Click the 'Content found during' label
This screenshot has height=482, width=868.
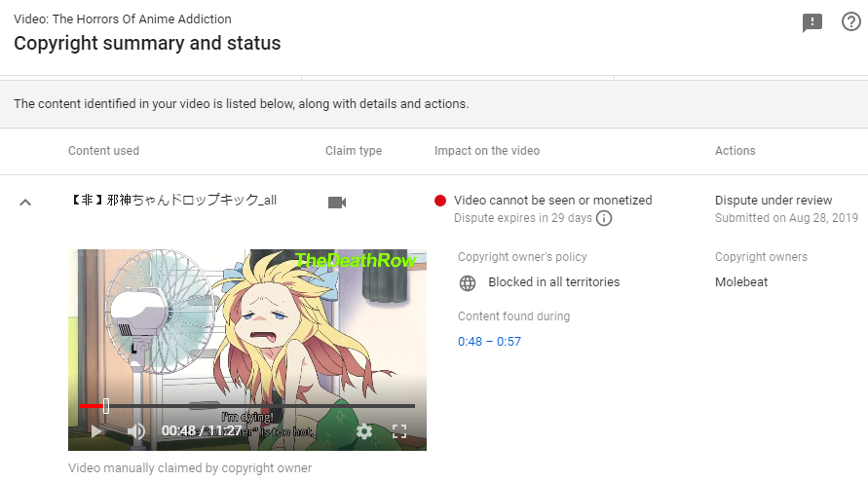coord(513,316)
